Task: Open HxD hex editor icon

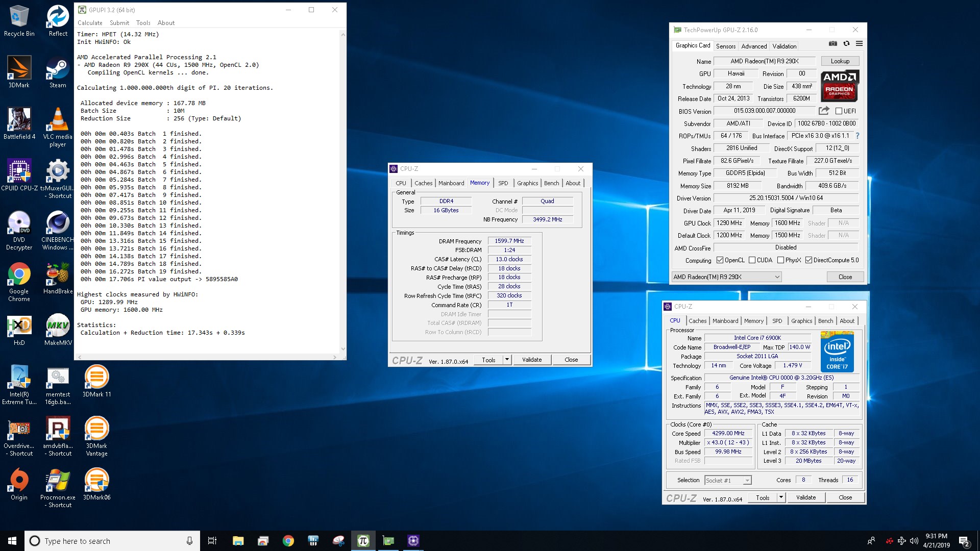Action: click(19, 330)
